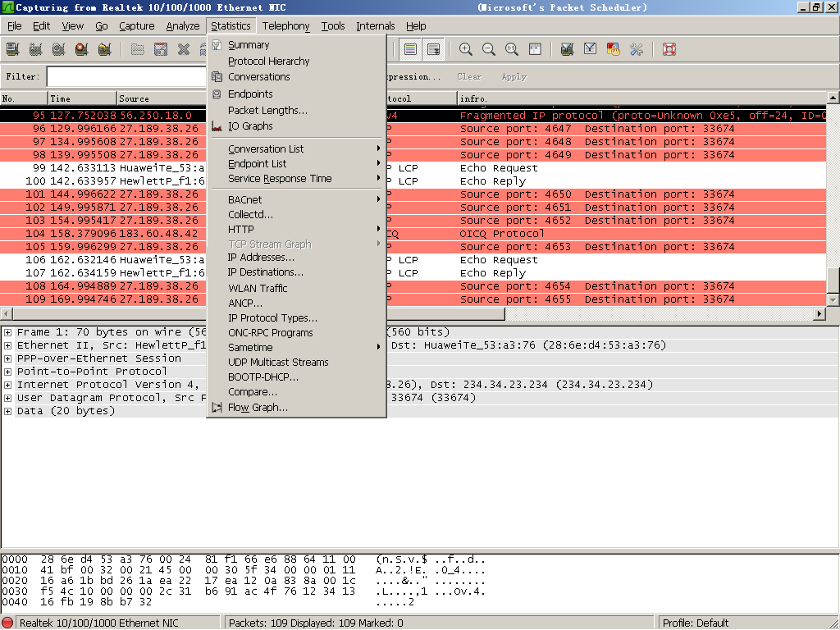Stop the running capture toolbar icon
Viewport: 840px width, 630px height.
tap(82, 49)
